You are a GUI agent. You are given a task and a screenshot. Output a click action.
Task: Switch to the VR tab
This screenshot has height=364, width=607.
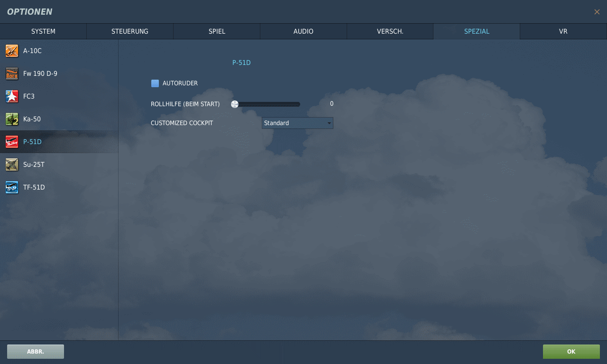[x=563, y=31]
